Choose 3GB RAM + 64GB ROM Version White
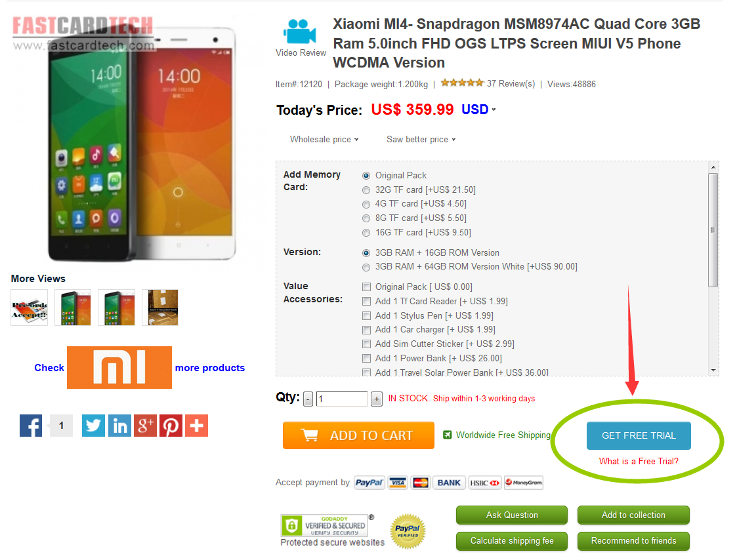This screenshot has height=560, width=737. click(x=366, y=268)
